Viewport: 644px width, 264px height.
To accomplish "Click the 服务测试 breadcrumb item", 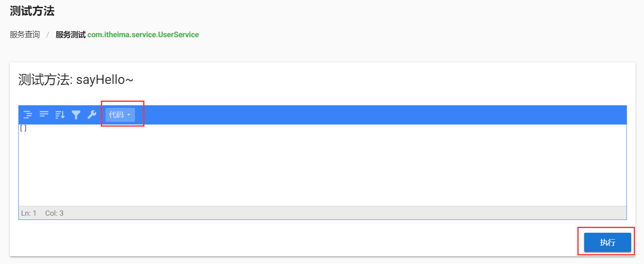I will 71,35.
